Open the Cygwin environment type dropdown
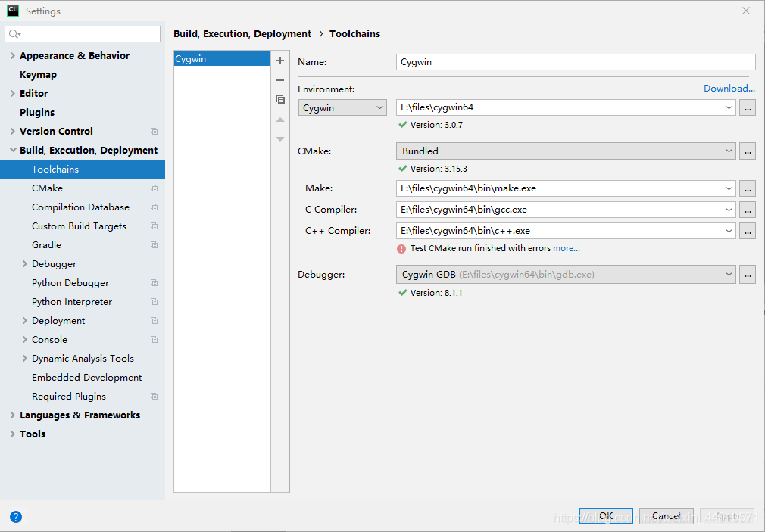The image size is (765, 532). [x=342, y=107]
